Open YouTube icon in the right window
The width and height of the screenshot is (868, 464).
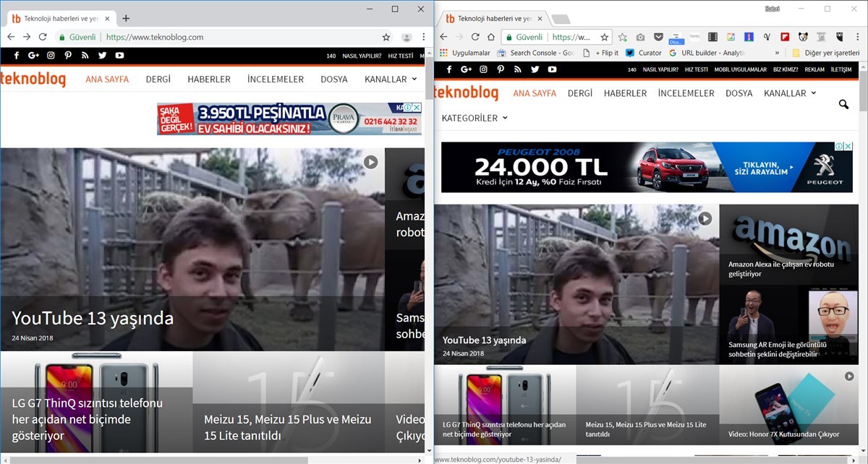coord(552,69)
